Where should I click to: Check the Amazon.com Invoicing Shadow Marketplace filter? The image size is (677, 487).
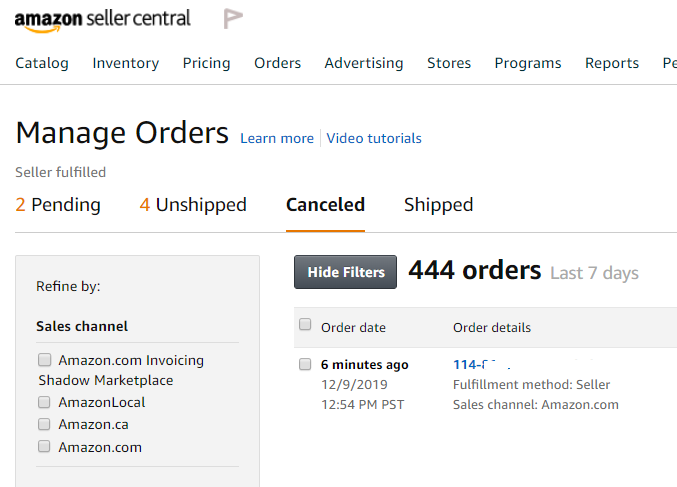(45, 360)
